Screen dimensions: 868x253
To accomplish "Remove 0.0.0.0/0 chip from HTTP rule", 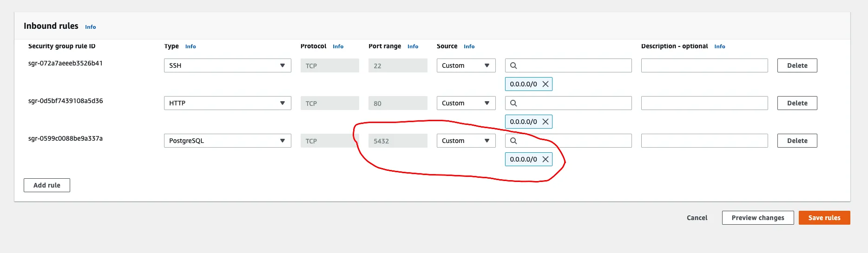I will pos(546,122).
